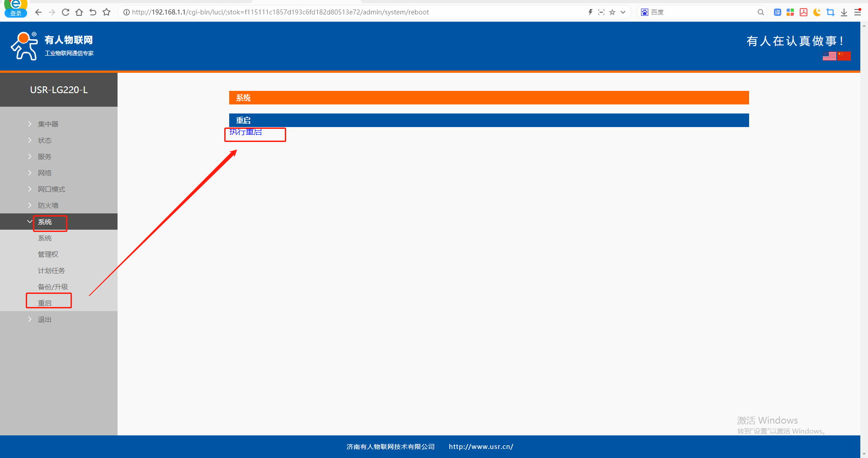The image size is (868, 458).
Task: Open the 计划任务 submenu item
Action: [52, 271]
